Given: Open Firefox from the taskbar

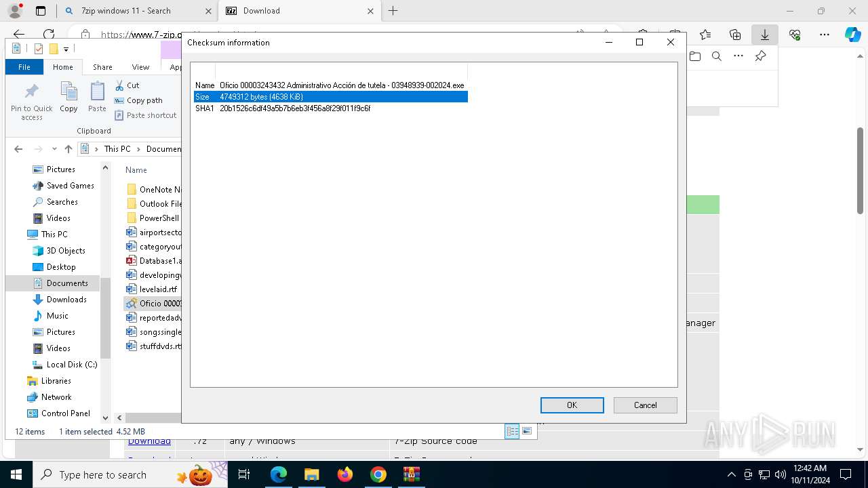Looking at the screenshot, I should (x=345, y=474).
